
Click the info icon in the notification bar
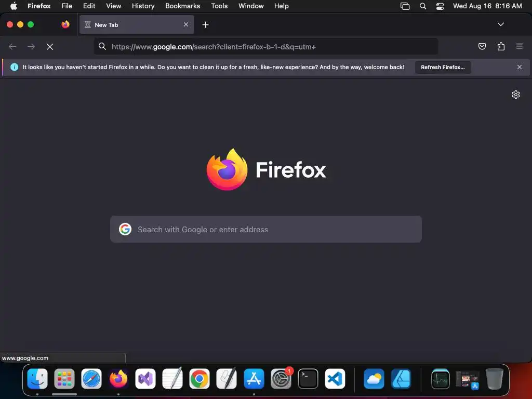click(14, 67)
